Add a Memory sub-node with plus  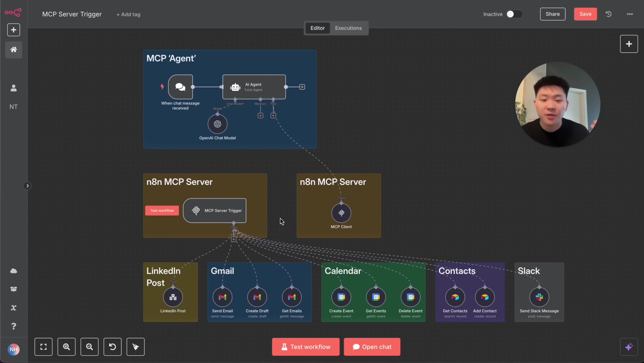(261, 116)
